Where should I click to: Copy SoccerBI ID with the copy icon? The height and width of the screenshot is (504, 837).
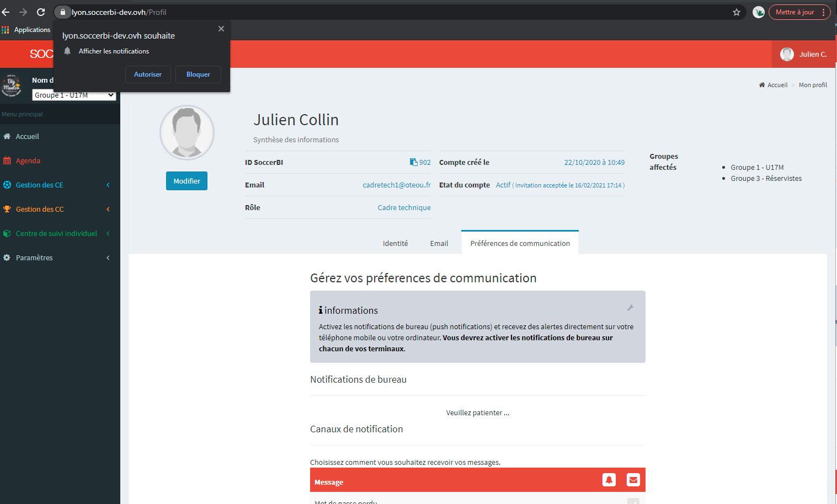pyautogui.click(x=413, y=162)
